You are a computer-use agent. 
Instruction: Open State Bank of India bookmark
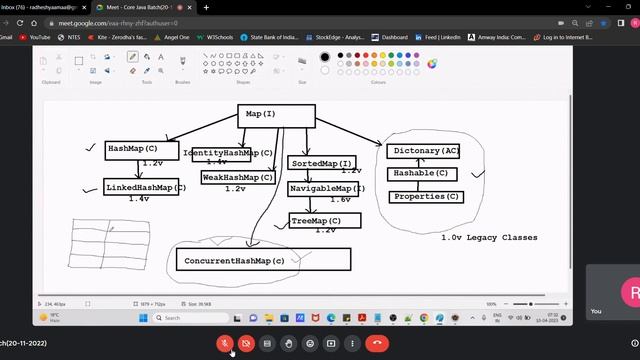tap(269, 37)
